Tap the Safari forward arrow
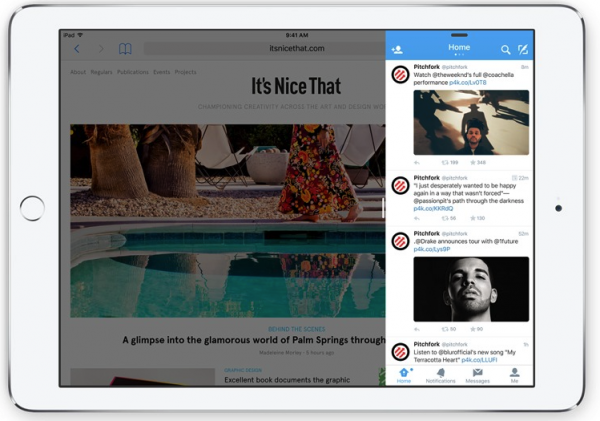 coord(100,48)
